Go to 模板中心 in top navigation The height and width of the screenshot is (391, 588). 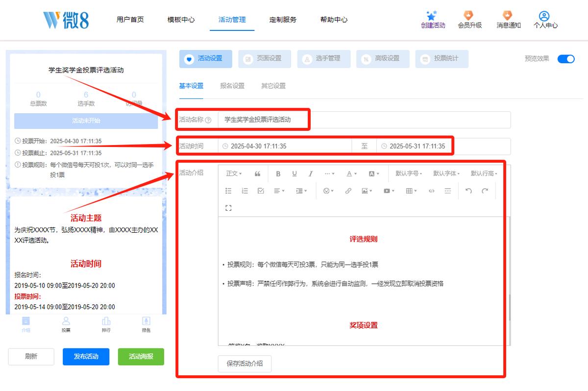pos(181,20)
